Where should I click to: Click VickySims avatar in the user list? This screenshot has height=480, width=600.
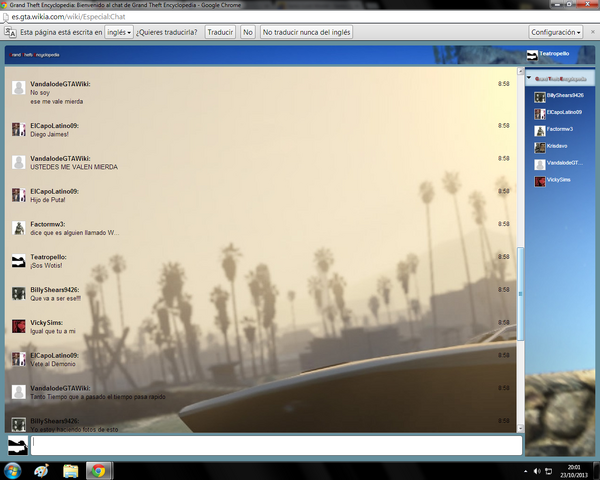tap(540, 181)
